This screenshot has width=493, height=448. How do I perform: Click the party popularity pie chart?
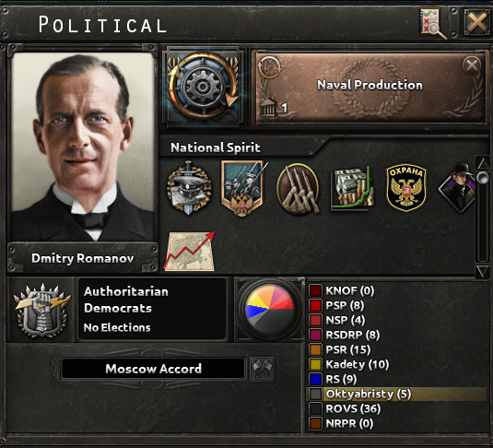coord(269,309)
